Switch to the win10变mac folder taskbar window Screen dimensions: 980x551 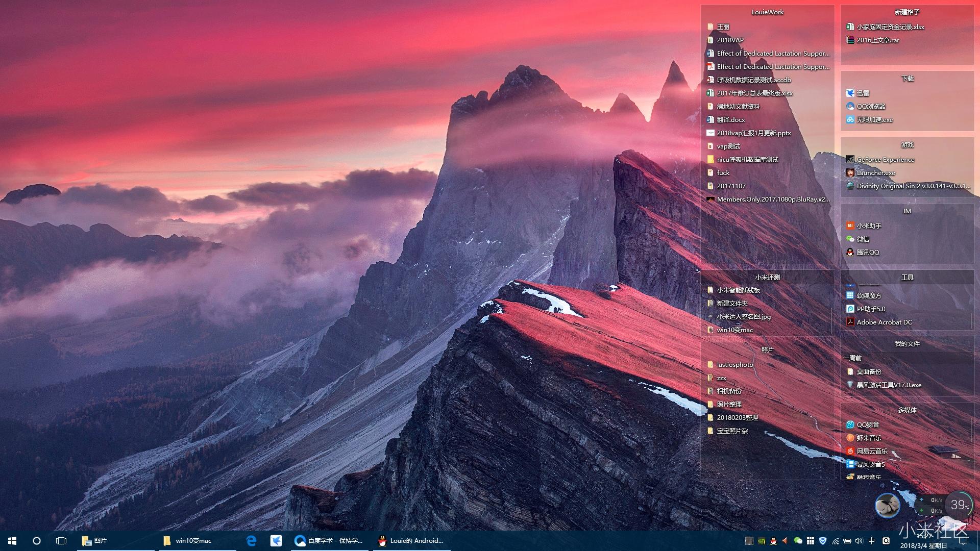point(188,541)
